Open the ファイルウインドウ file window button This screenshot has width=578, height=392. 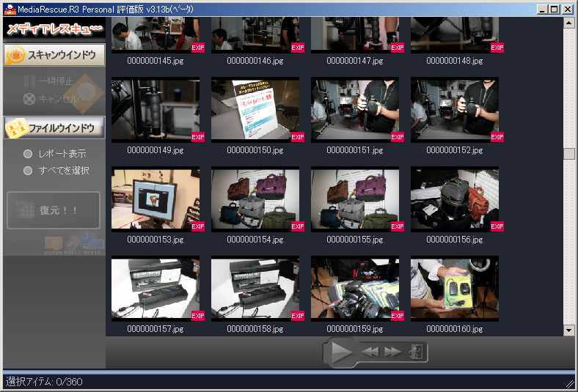[x=54, y=127]
